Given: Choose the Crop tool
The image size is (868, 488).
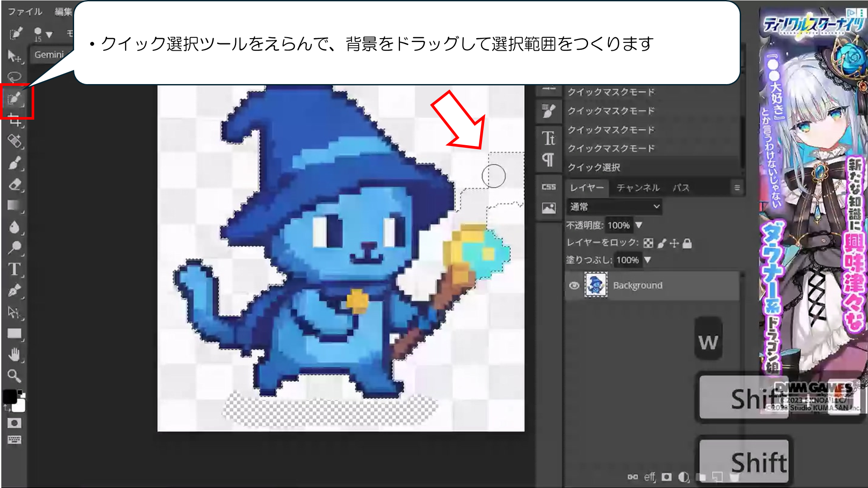Looking at the screenshot, I should [x=15, y=120].
